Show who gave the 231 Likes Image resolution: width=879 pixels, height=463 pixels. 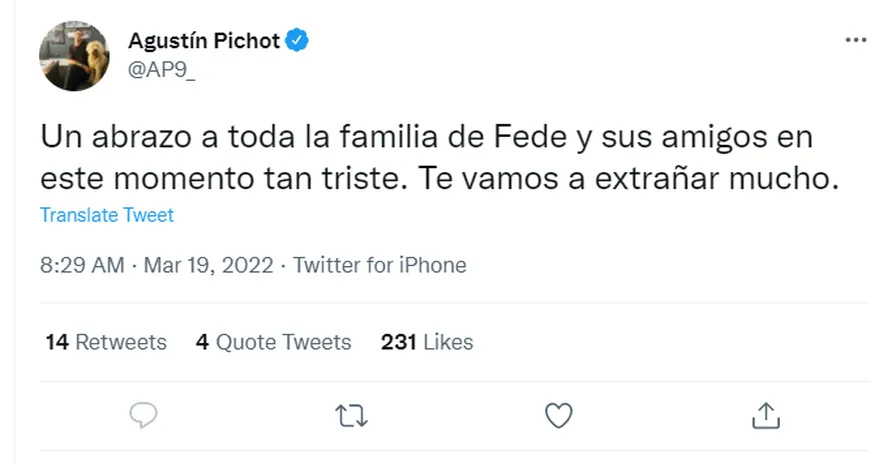click(427, 342)
